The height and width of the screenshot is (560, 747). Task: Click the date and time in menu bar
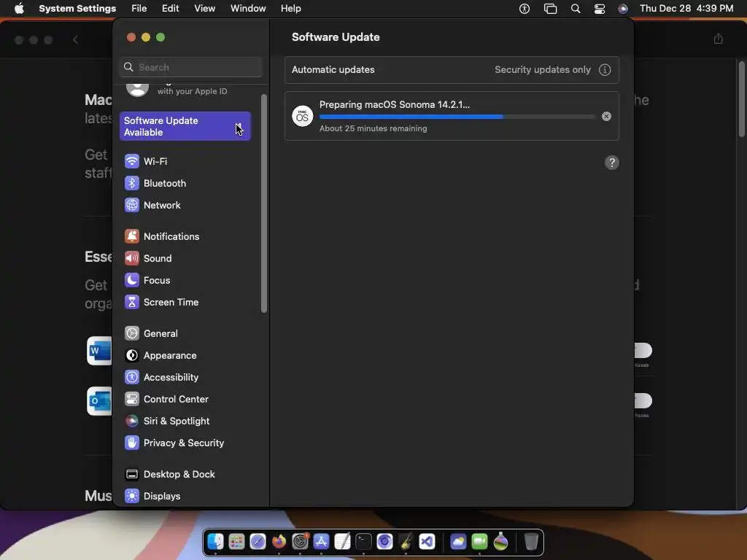coord(686,9)
